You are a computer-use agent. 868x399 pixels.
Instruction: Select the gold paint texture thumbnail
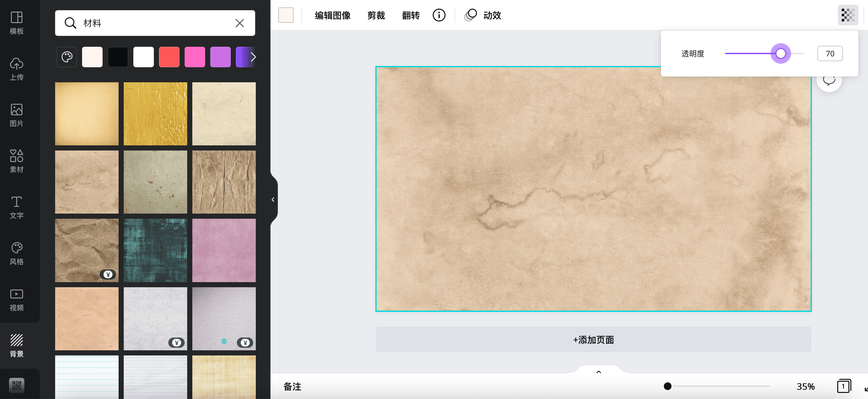155,114
